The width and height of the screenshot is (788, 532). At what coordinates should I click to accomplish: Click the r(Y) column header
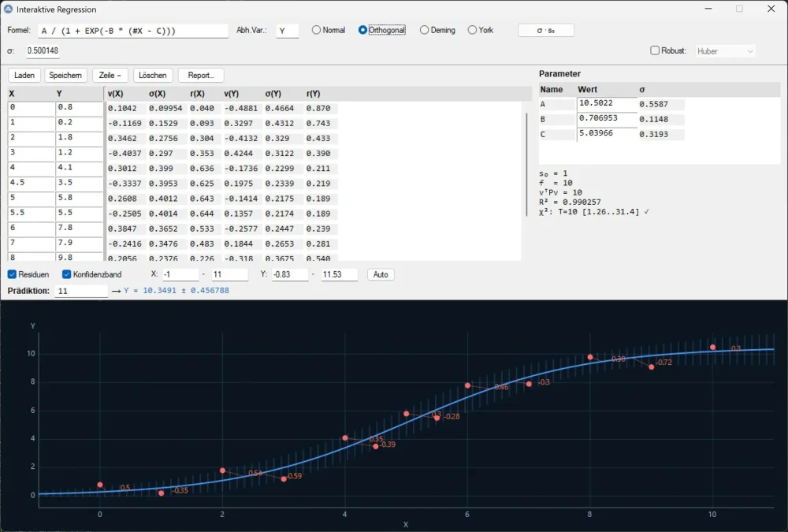click(x=313, y=94)
